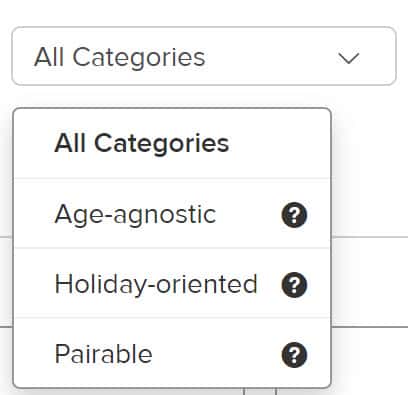Filter by Age-agnostic category

click(172, 214)
